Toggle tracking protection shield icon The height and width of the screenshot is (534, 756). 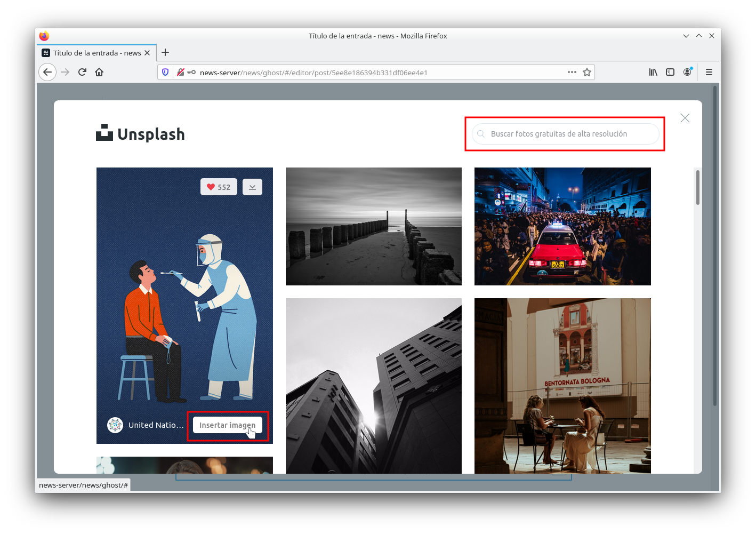tap(165, 72)
